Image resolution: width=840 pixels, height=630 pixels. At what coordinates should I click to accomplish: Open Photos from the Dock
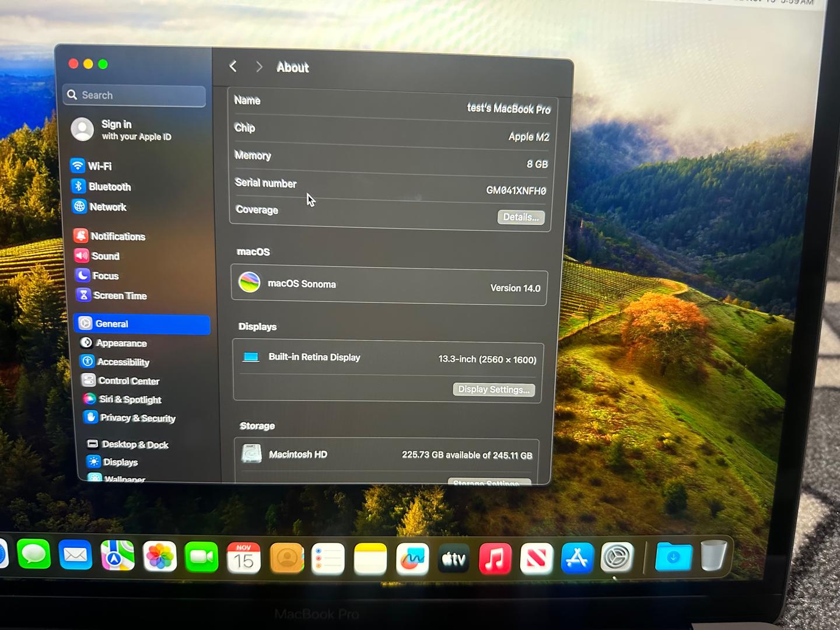pos(159,557)
